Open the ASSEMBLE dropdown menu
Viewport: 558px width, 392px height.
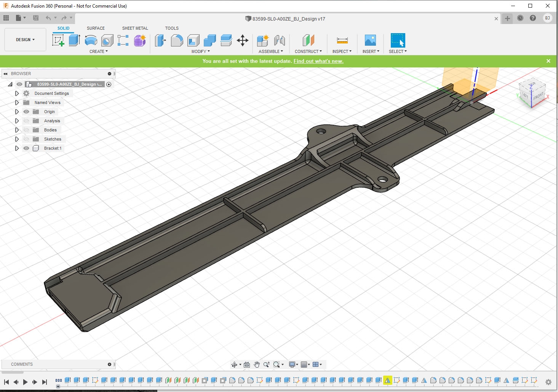tap(271, 51)
